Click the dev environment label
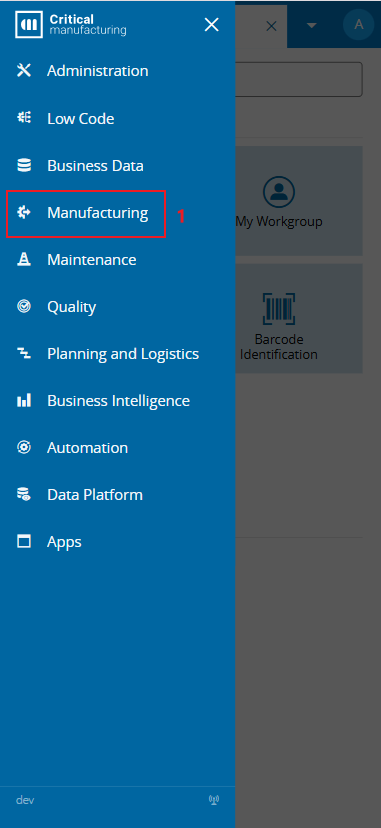The width and height of the screenshot is (381, 828). 25,800
